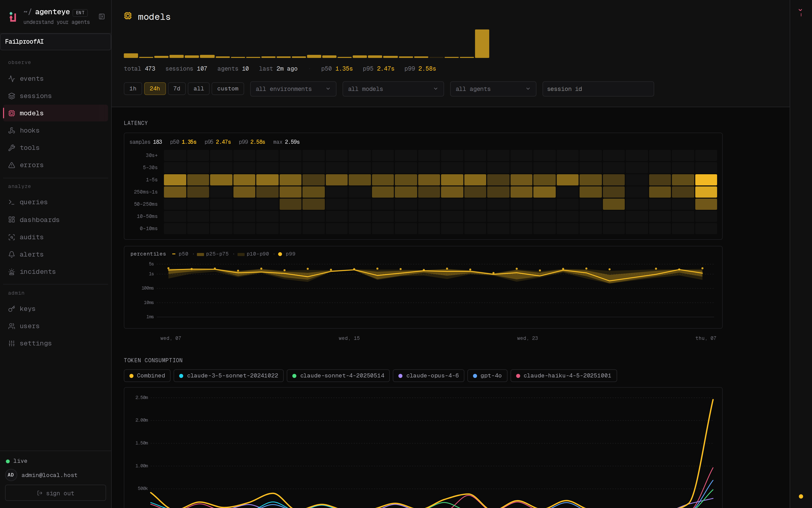Click the incidents siren icon
This screenshot has height=508, width=812.
coord(12,272)
